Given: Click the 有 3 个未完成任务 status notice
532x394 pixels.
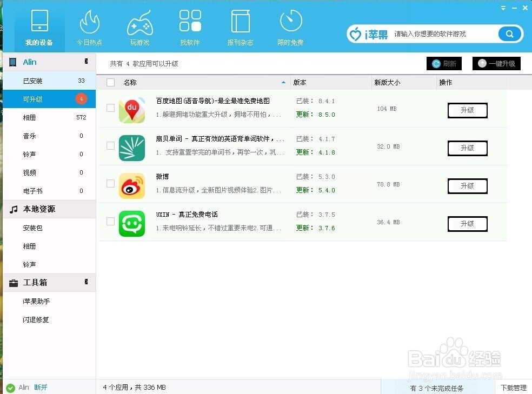Looking at the screenshot, I should [x=437, y=388].
